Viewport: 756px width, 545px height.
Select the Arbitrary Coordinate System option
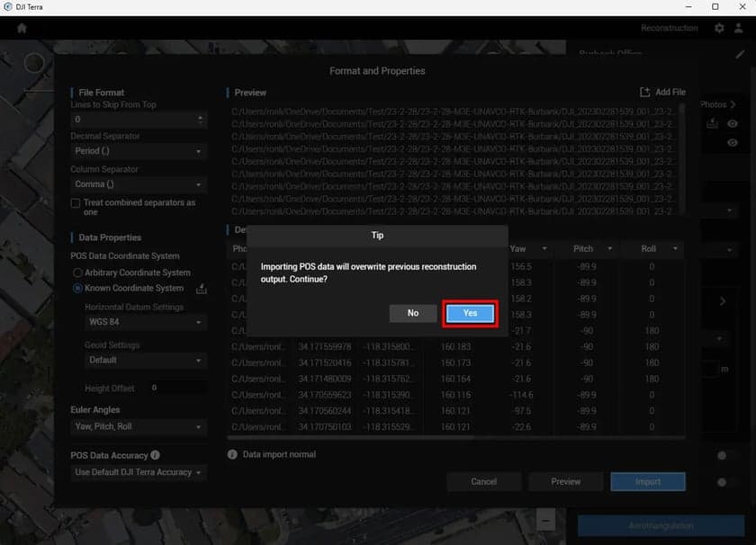(78, 272)
